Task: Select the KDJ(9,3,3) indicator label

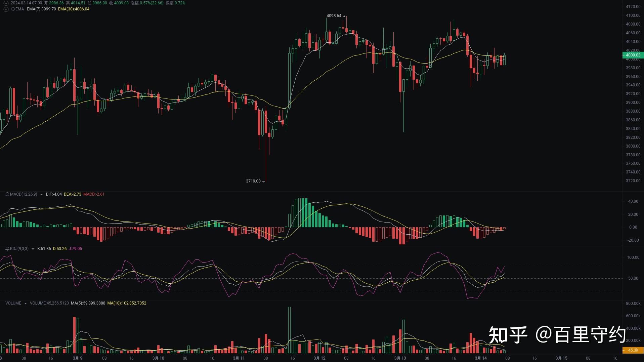Action: pos(19,249)
